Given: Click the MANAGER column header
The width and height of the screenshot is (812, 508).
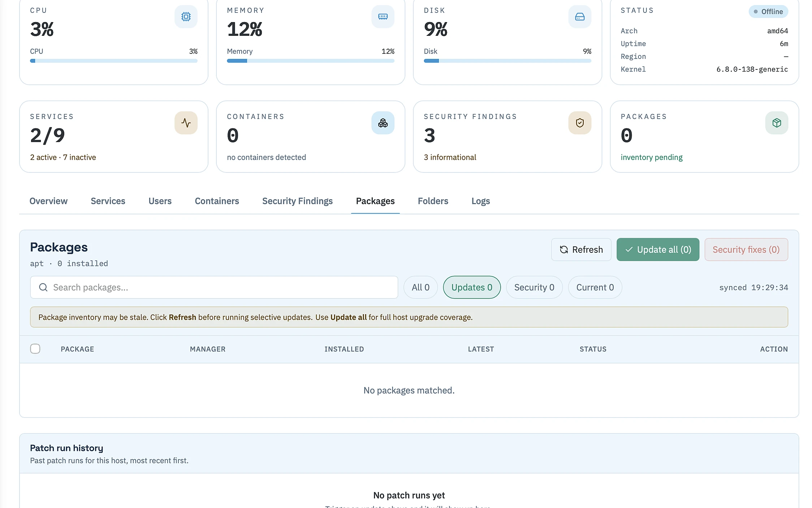Looking at the screenshot, I should tap(208, 349).
